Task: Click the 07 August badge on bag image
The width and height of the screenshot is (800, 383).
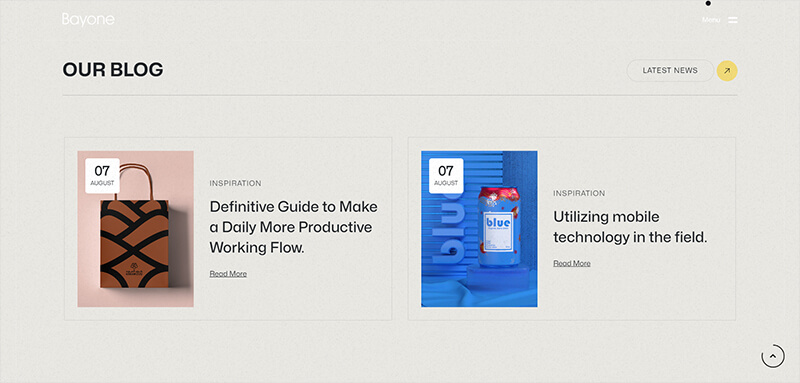Action: pos(102,175)
